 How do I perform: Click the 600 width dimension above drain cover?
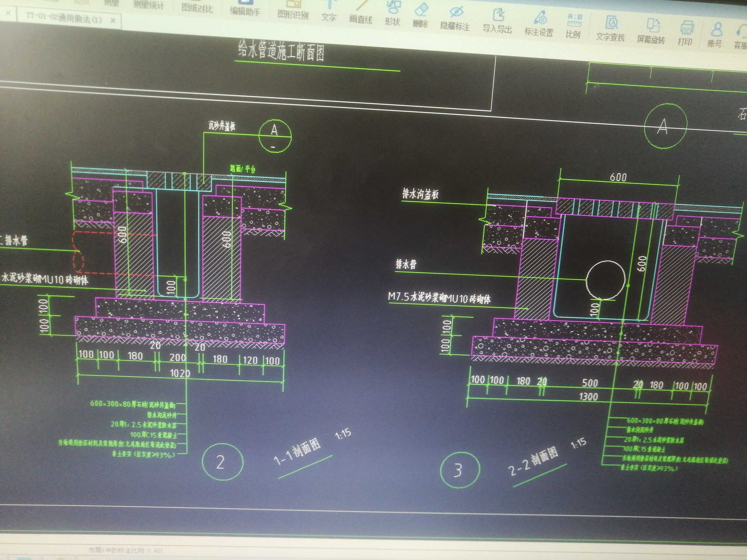pos(618,177)
